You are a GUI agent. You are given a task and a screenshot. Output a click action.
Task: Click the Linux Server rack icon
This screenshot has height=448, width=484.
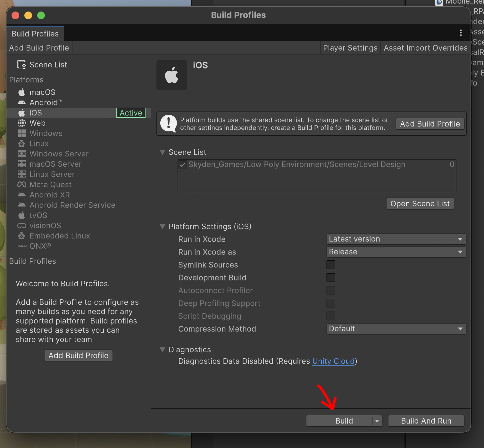click(x=22, y=174)
